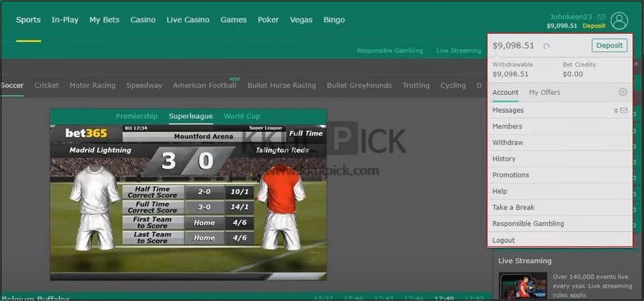Select the My Offers tab
The height and width of the screenshot is (301, 644).
click(x=545, y=92)
